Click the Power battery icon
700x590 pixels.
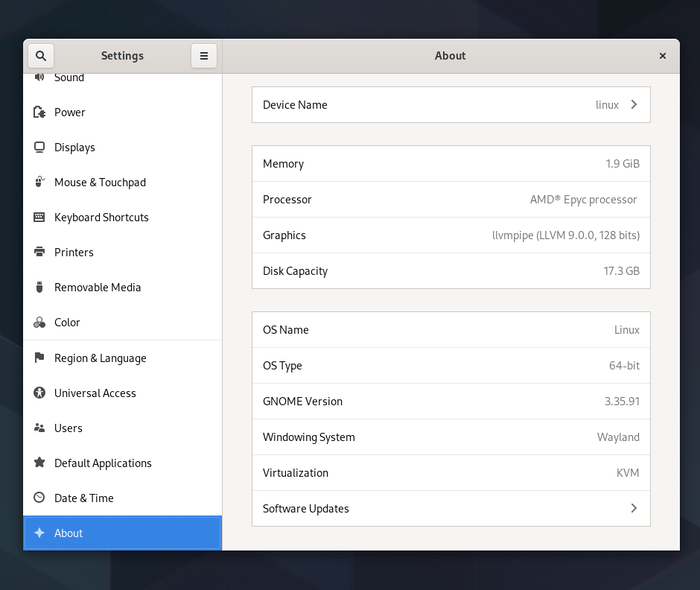point(39,112)
